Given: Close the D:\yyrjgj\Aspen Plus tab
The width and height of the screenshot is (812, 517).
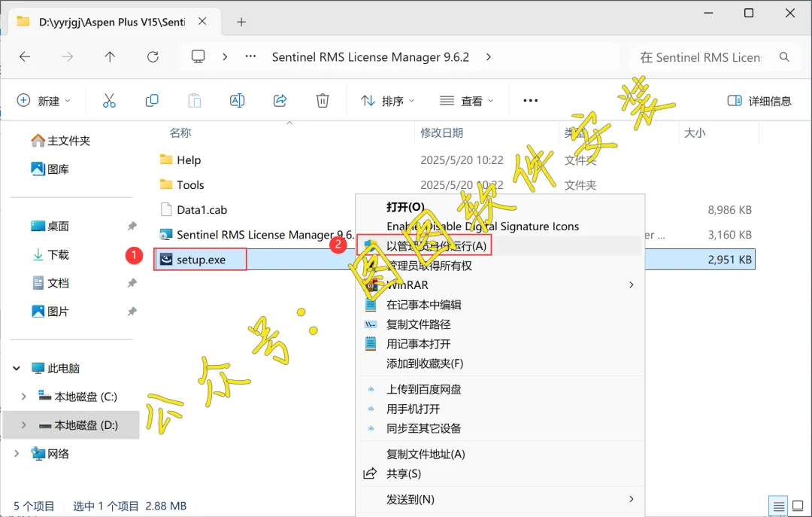Looking at the screenshot, I should [x=202, y=21].
